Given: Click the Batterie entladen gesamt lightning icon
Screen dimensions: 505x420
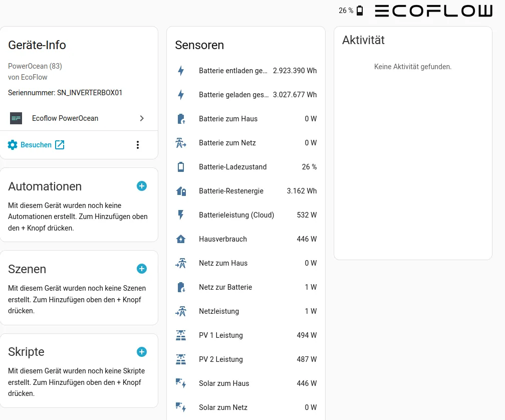Looking at the screenshot, I should coord(181,71).
